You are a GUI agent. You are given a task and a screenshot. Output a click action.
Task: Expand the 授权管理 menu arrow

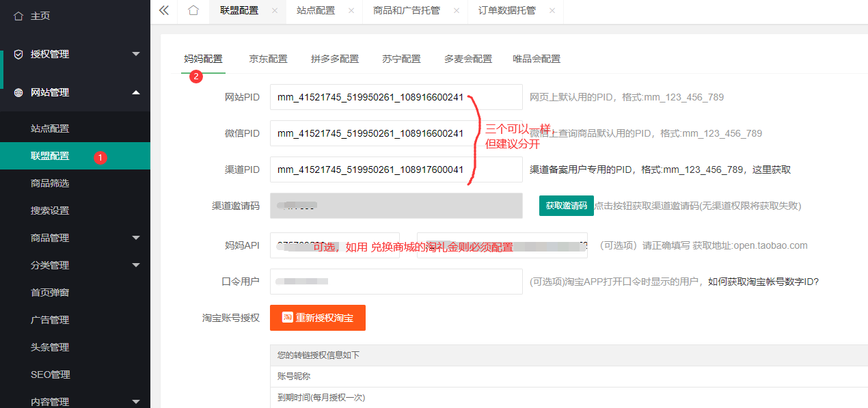(136, 54)
